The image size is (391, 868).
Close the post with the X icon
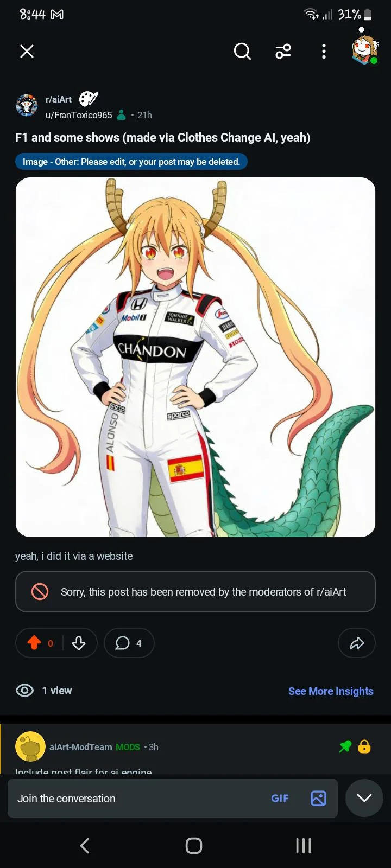27,52
